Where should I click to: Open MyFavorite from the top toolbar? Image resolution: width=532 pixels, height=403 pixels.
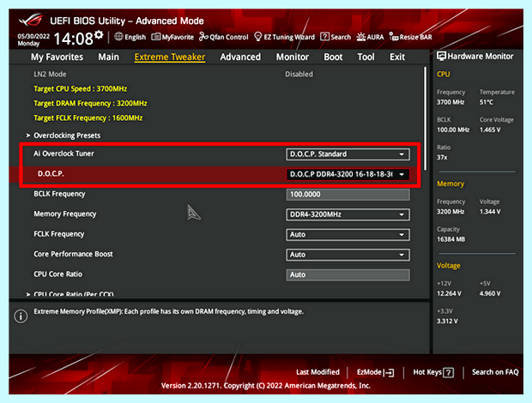click(x=155, y=37)
